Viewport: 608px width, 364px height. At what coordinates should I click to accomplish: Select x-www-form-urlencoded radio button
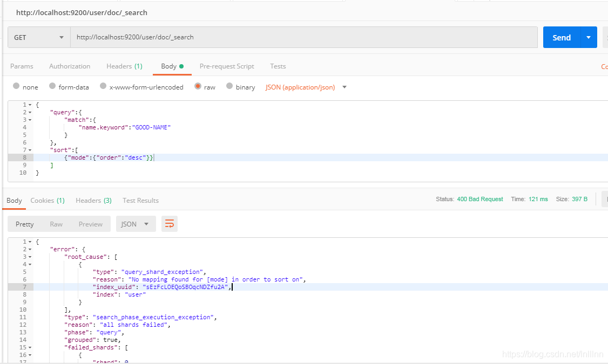103,86
